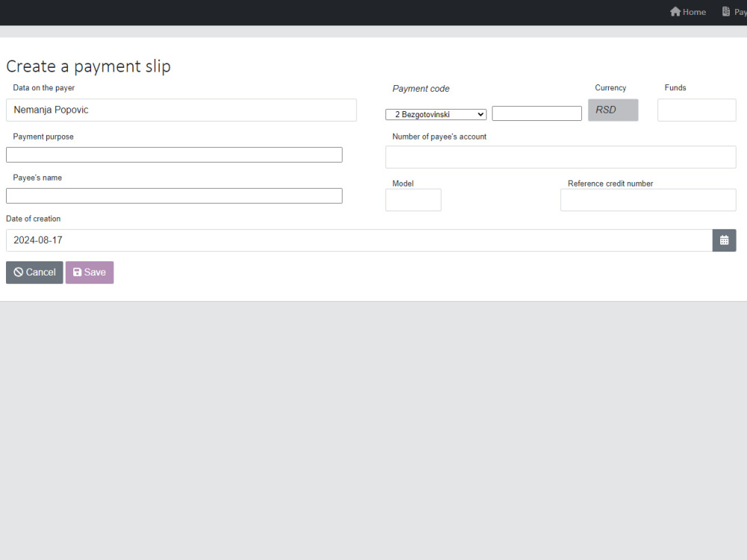The image size is (747, 560).
Task: Click the Date of creation field
Action: (359, 240)
